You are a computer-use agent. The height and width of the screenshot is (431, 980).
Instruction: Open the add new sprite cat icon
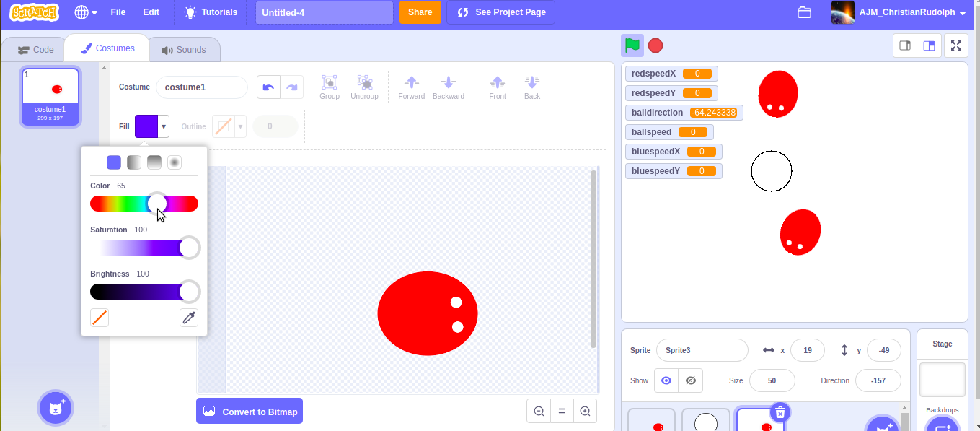coord(883,425)
